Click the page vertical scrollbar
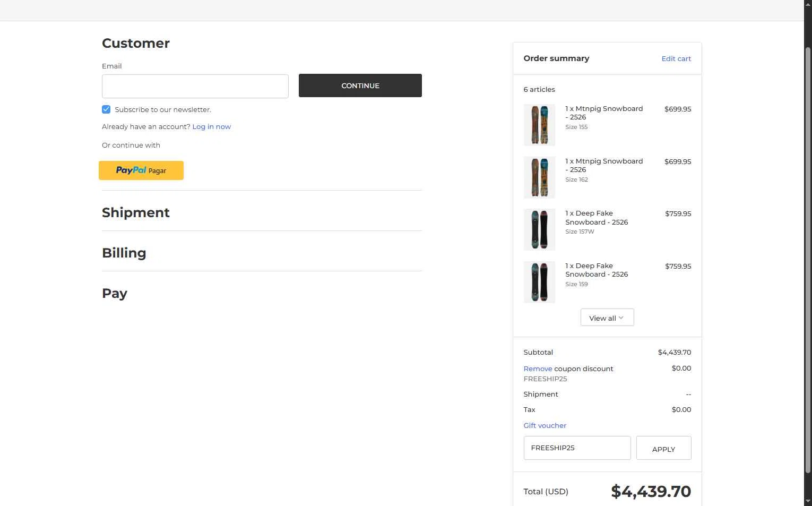Viewport: 812px width, 506px height. [x=808, y=260]
